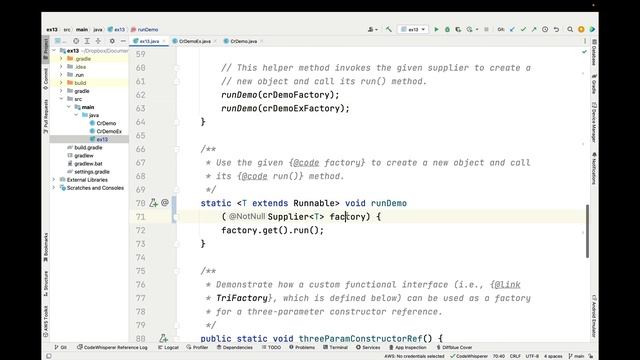
Task: Commit changes with the green checkmark
Action: 523,29
